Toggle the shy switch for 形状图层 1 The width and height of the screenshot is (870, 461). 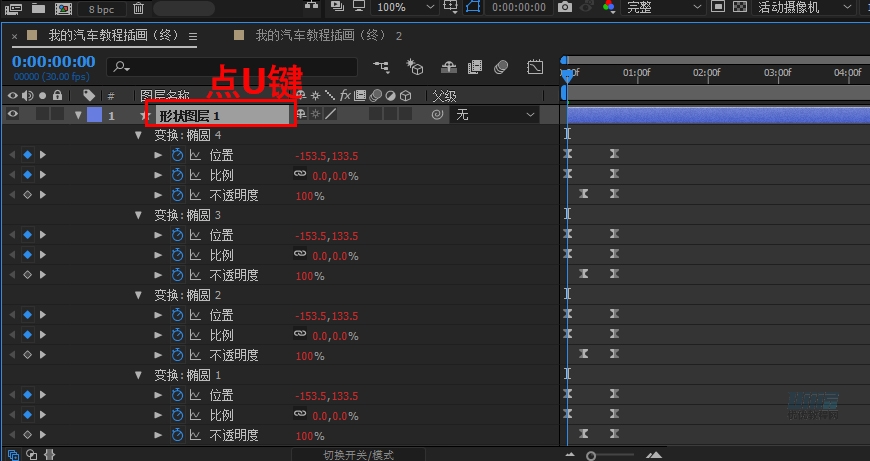301,114
